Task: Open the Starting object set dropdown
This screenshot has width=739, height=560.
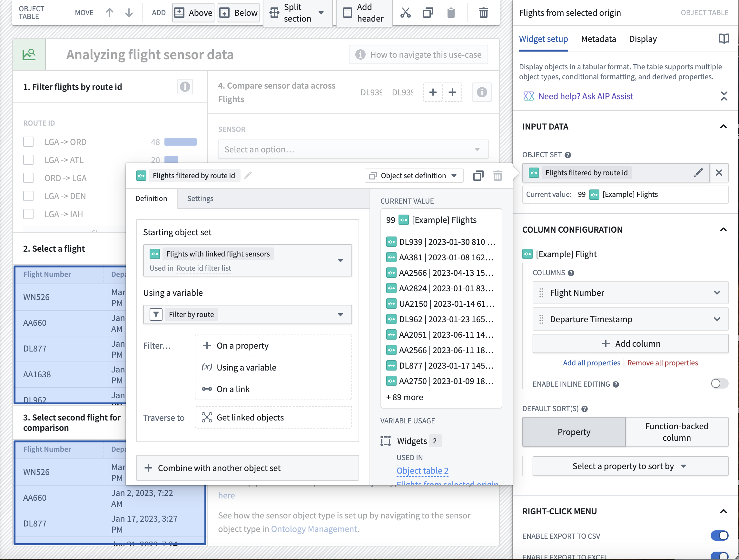Action: click(247, 260)
